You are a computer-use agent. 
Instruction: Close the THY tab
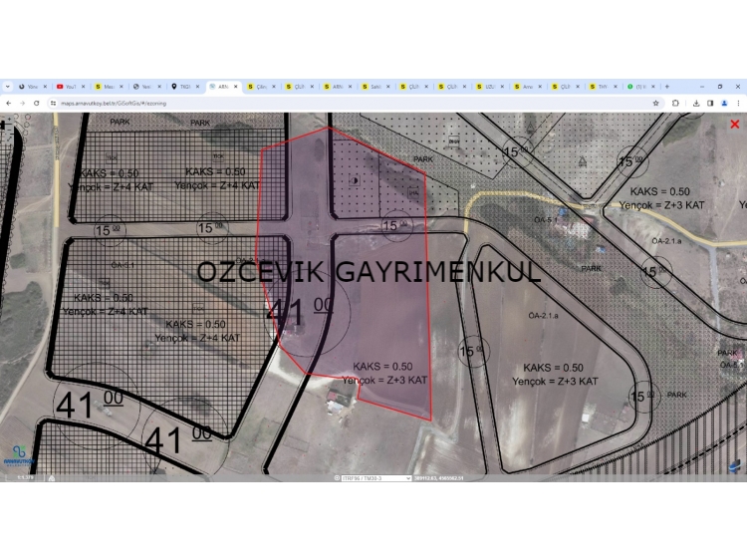click(616, 87)
